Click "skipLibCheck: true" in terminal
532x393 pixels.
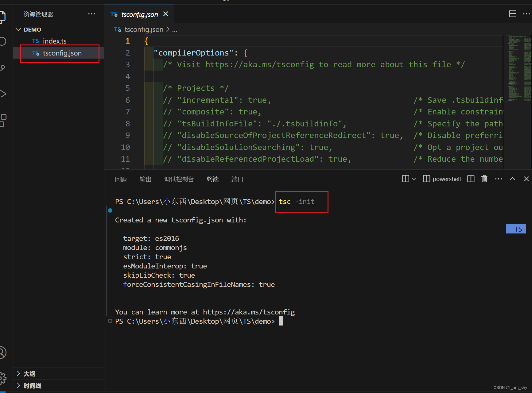pos(159,275)
